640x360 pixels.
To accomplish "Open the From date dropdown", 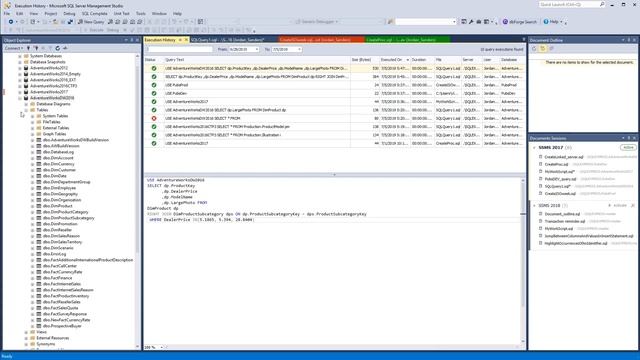I will tap(257, 49).
